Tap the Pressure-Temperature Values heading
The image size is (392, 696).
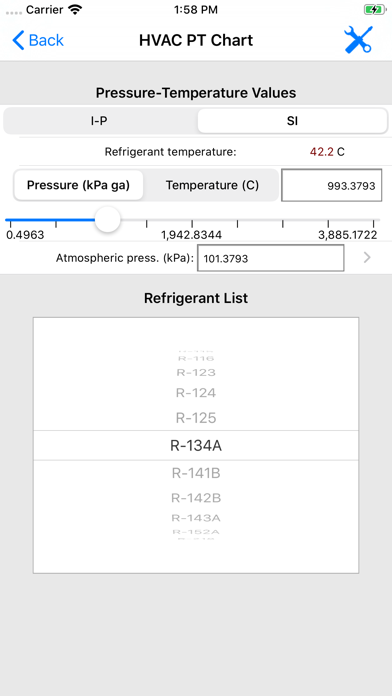point(196,93)
